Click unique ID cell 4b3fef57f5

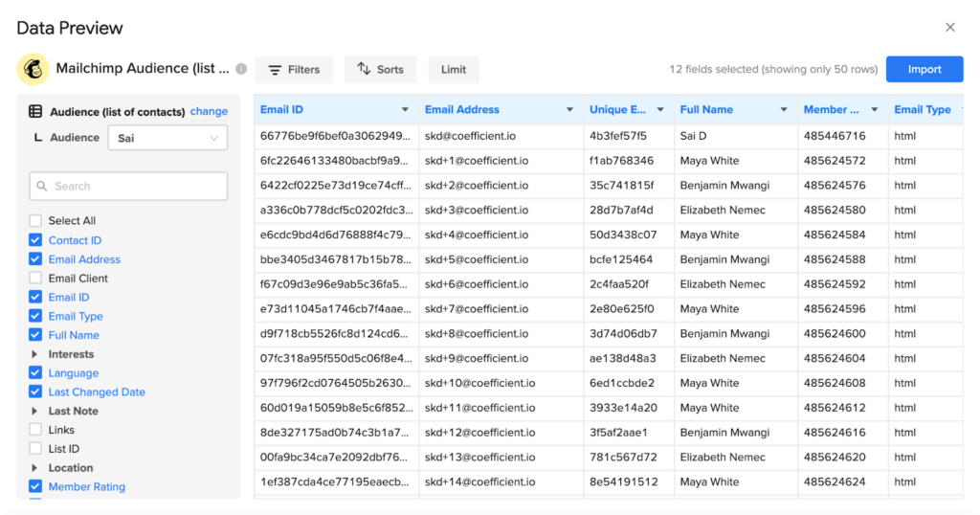[630, 136]
